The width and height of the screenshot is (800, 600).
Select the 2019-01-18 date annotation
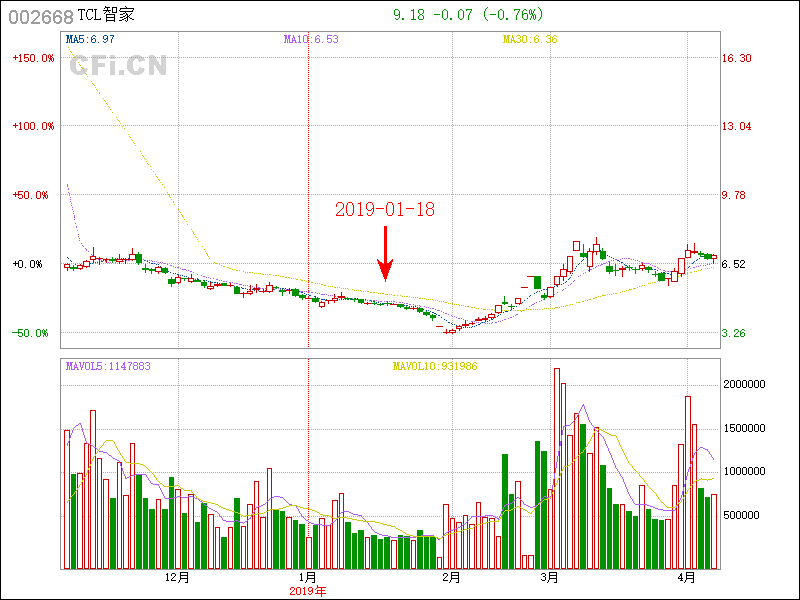[385, 209]
